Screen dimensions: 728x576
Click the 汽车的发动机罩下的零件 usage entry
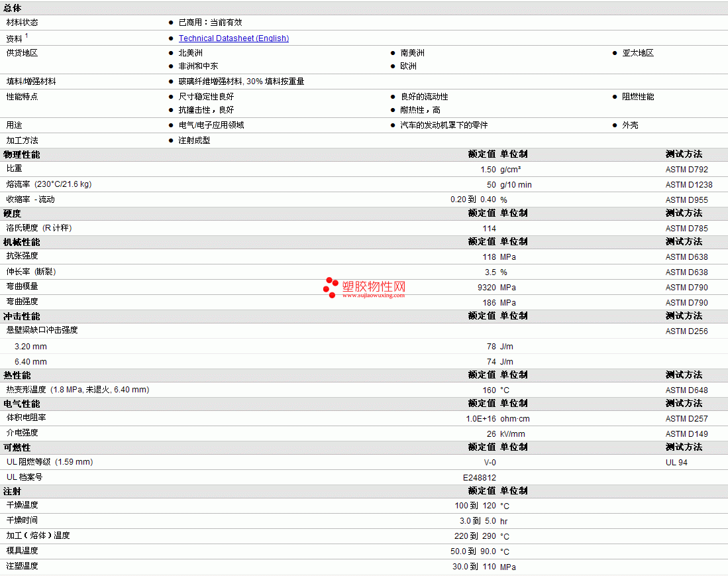pos(444,125)
